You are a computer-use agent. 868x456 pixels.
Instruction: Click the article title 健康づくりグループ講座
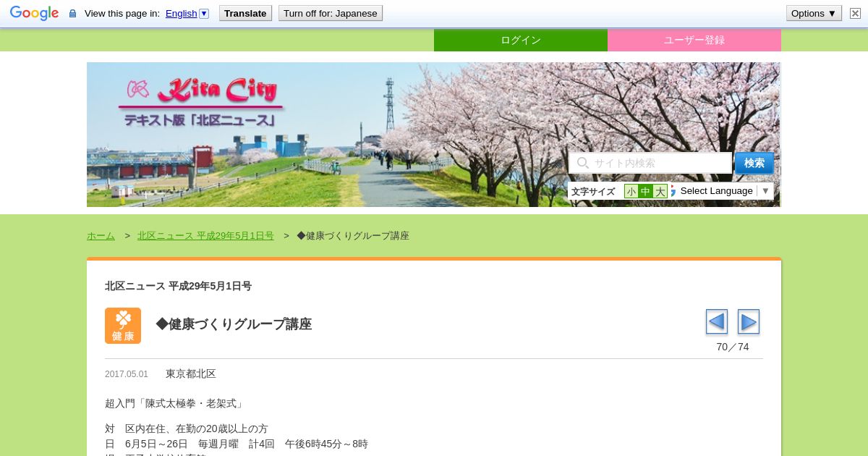click(x=234, y=324)
